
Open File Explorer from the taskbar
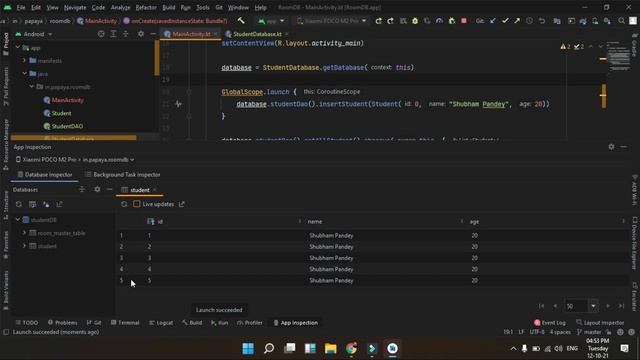(331, 348)
